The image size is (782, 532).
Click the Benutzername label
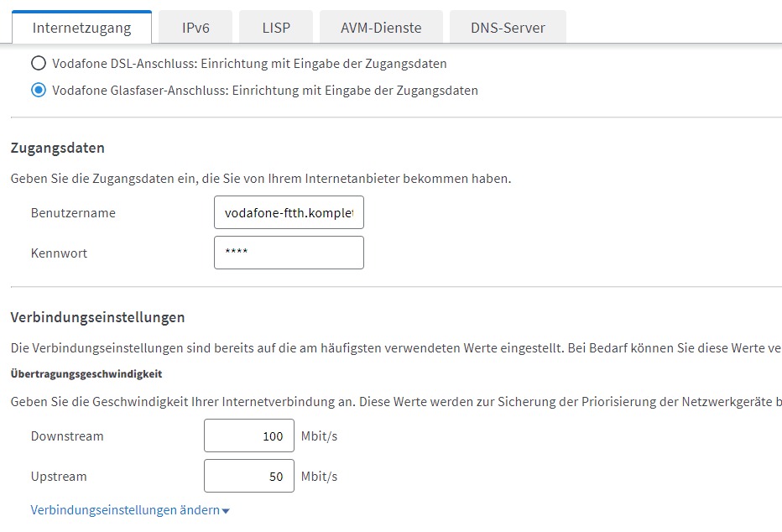[73, 213]
